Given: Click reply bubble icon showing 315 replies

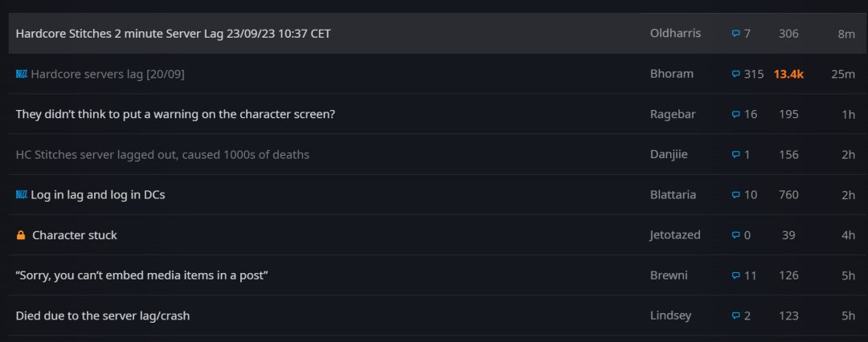Looking at the screenshot, I should [735, 74].
